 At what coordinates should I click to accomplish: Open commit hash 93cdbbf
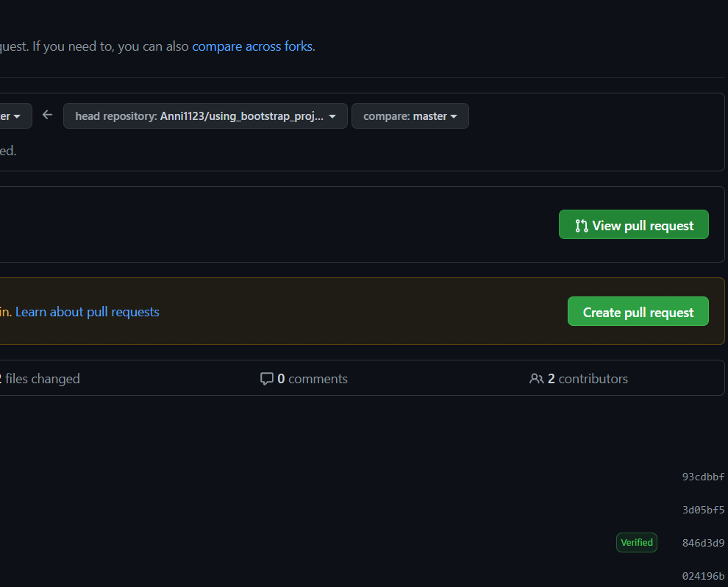[x=703, y=477]
